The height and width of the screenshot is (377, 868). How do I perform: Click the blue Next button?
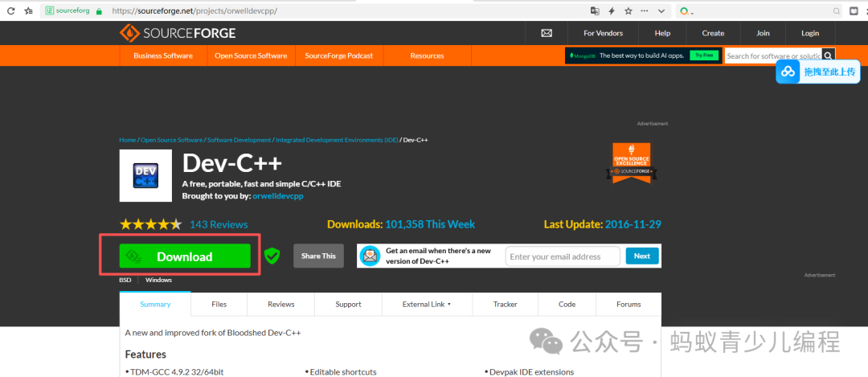(x=642, y=256)
